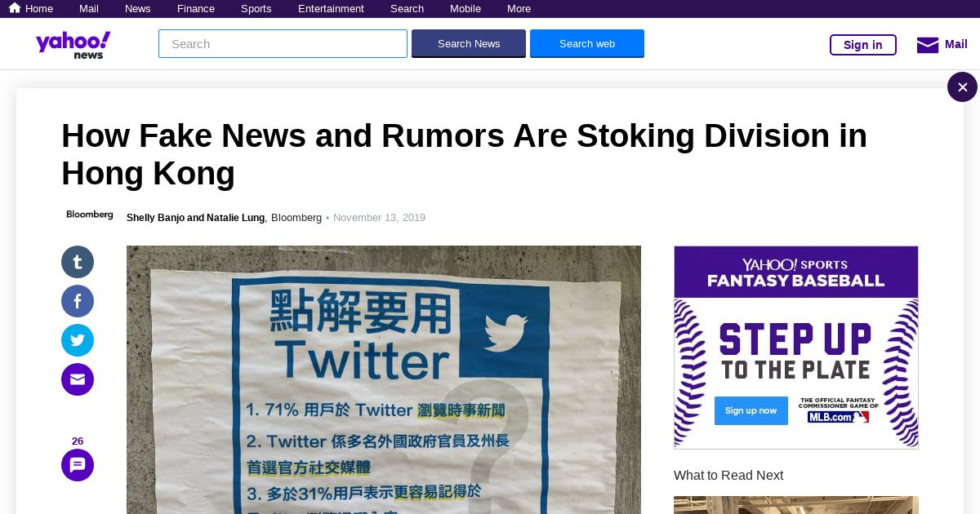Screen dimensions: 980x514
Task: Close the article with the X button
Action: [962, 87]
